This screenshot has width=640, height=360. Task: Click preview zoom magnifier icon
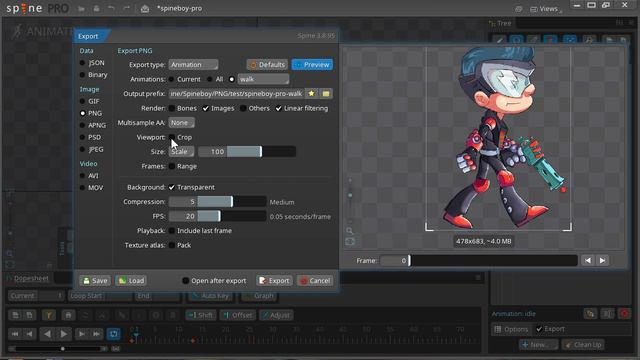click(x=350, y=231)
